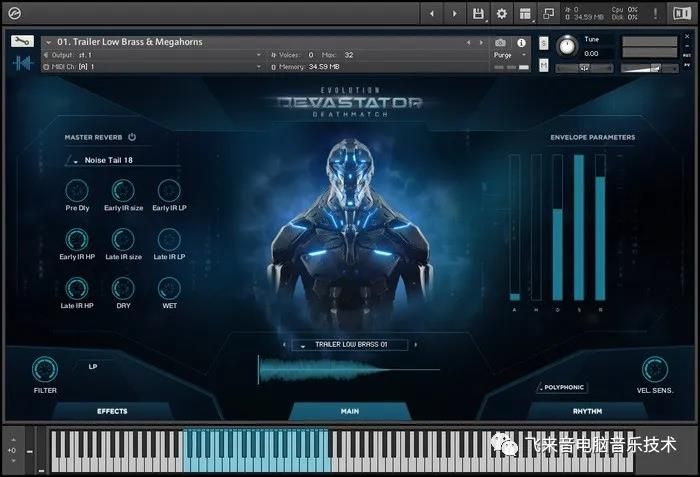Click the Attack envelope slider

515,228
